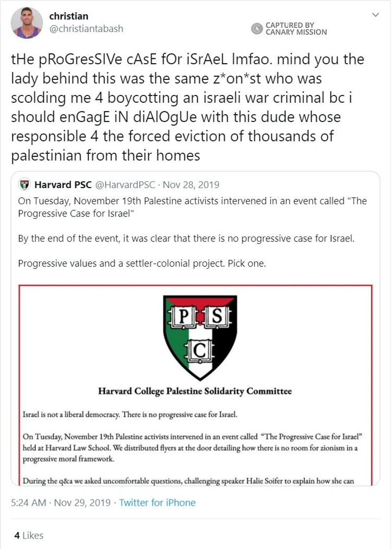This screenshot has width=392, height=549.
Task: Open the Harvard PSC shield avatar
Action: [24, 185]
